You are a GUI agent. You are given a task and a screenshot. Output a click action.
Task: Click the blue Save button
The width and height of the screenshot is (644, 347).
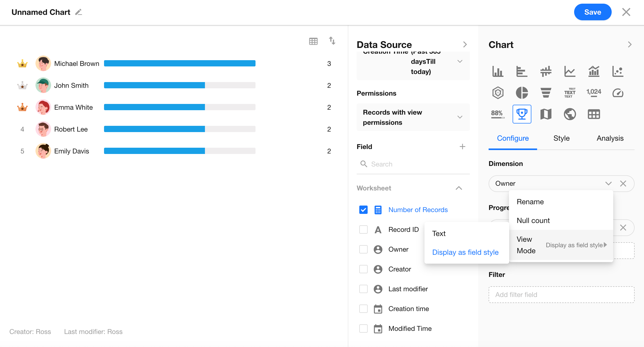coord(592,12)
